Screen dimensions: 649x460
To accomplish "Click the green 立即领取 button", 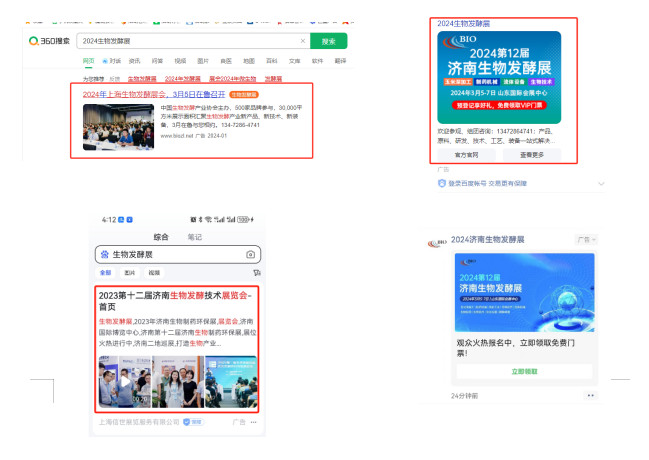I will click(524, 371).
